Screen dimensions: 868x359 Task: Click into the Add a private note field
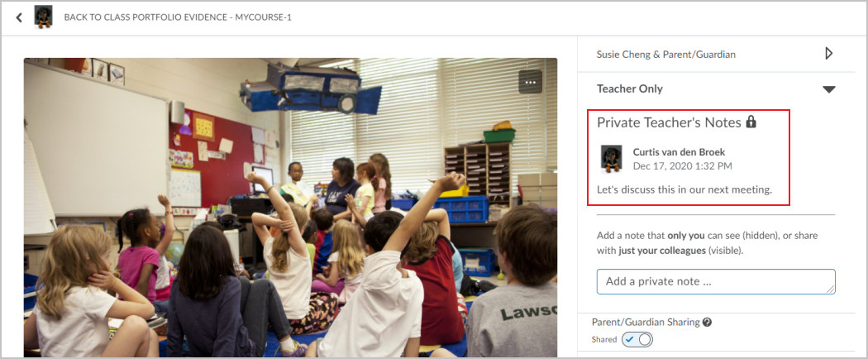pyautogui.click(x=716, y=281)
